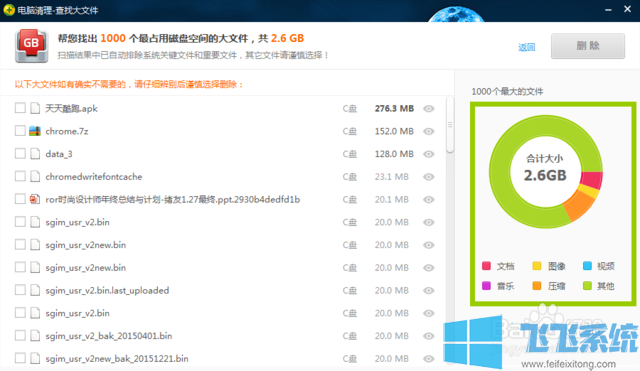The image size is (640, 371).
Task: Click the PowerPoint icon of the ror ppt file
Action: pyautogui.click(x=35, y=199)
